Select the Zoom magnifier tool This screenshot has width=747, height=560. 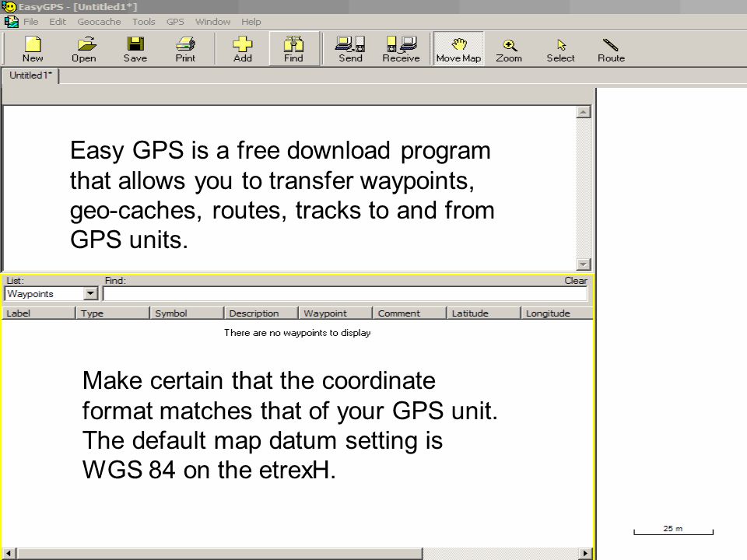509,49
